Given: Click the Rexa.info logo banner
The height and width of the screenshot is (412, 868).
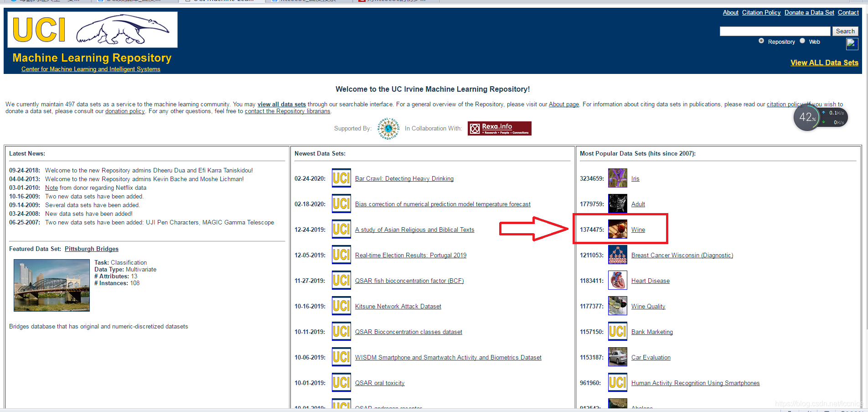Looking at the screenshot, I should pyautogui.click(x=500, y=129).
